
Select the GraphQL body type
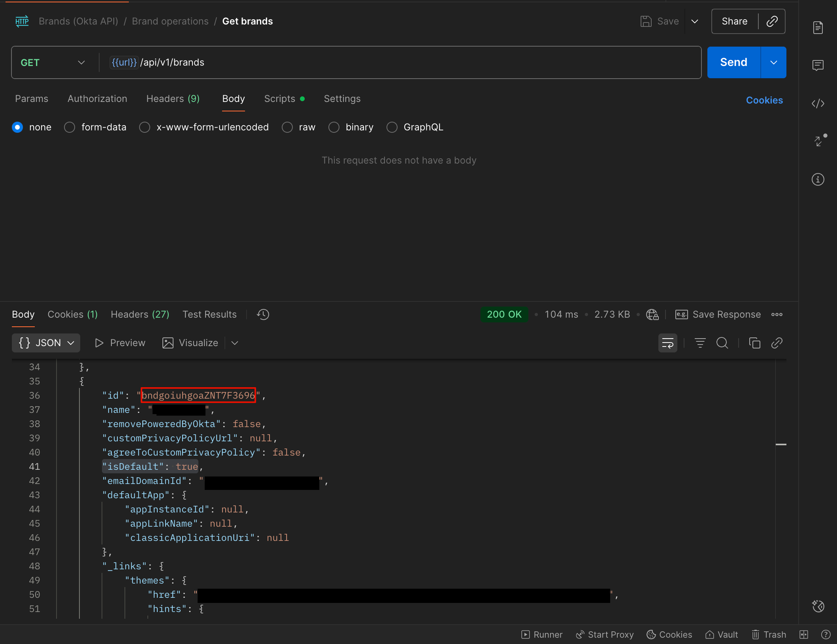[x=392, y=127]
